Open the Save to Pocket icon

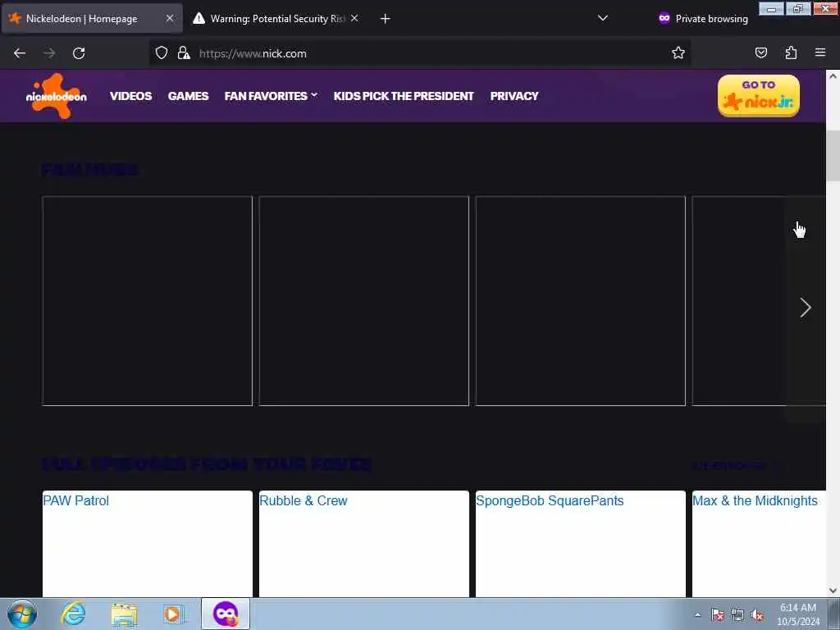tap(760, 52)
